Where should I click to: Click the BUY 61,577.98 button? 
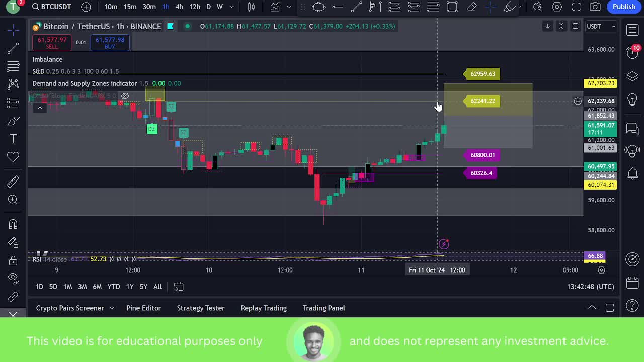pyautogui.click(x=110, y=43)
